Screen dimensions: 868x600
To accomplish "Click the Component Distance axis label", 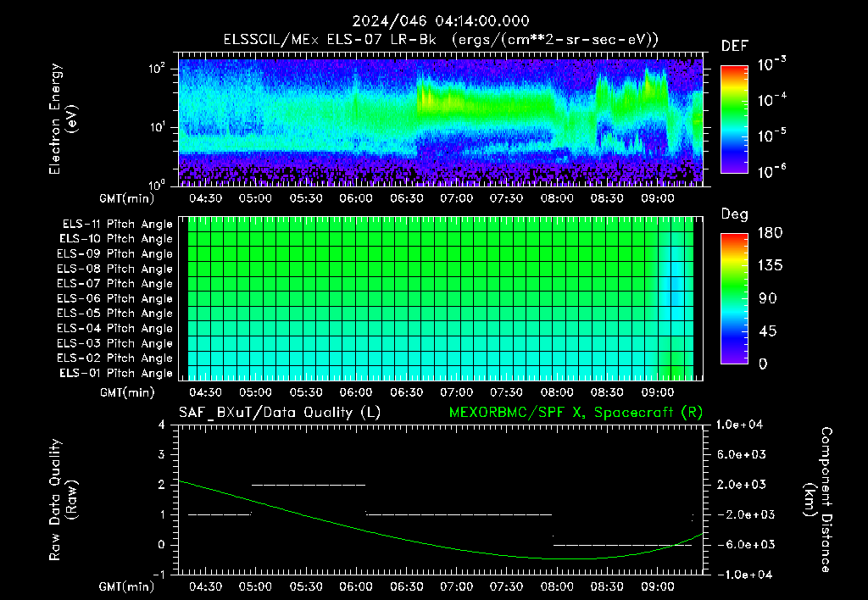I will 818,500.
